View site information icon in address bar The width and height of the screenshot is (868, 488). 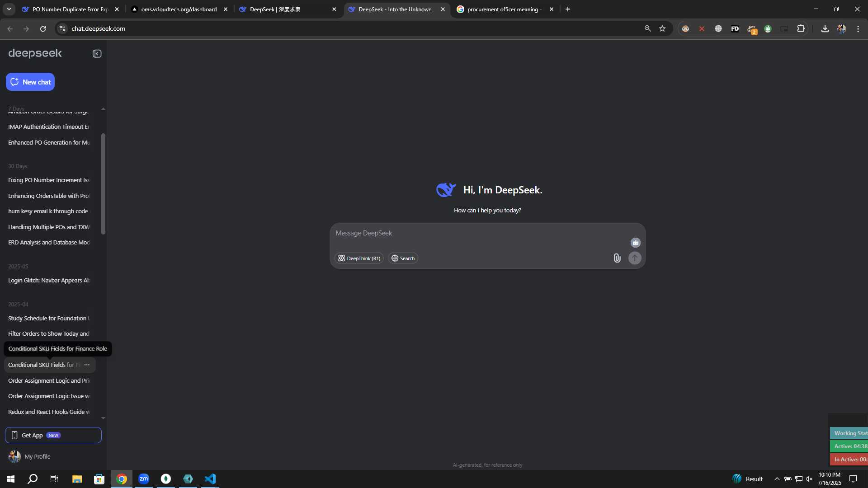[x=62, y=28]
